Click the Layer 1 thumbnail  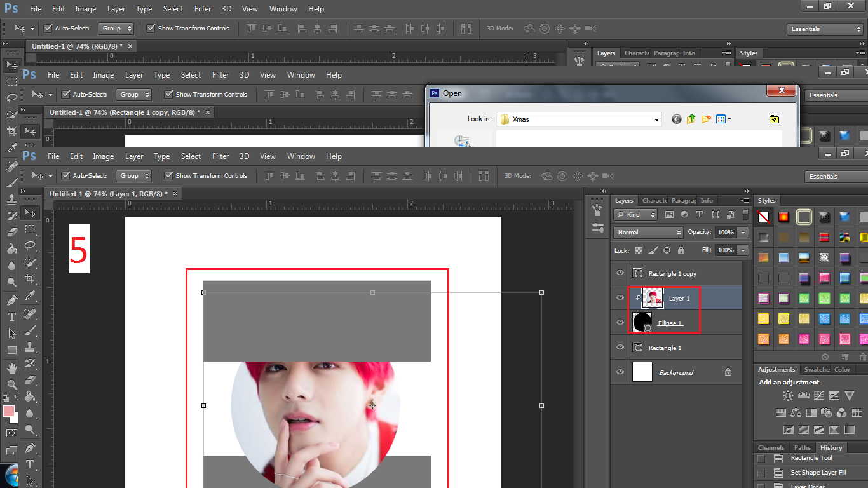(653, 298)
